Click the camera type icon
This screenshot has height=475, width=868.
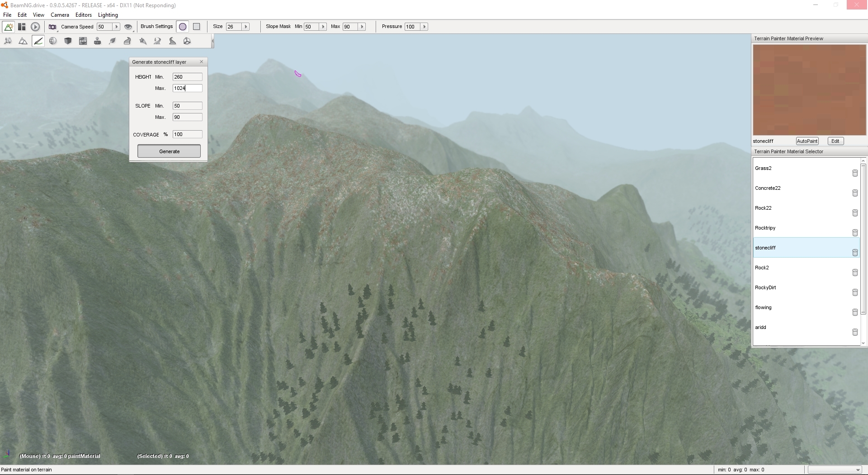click(52, 27)
